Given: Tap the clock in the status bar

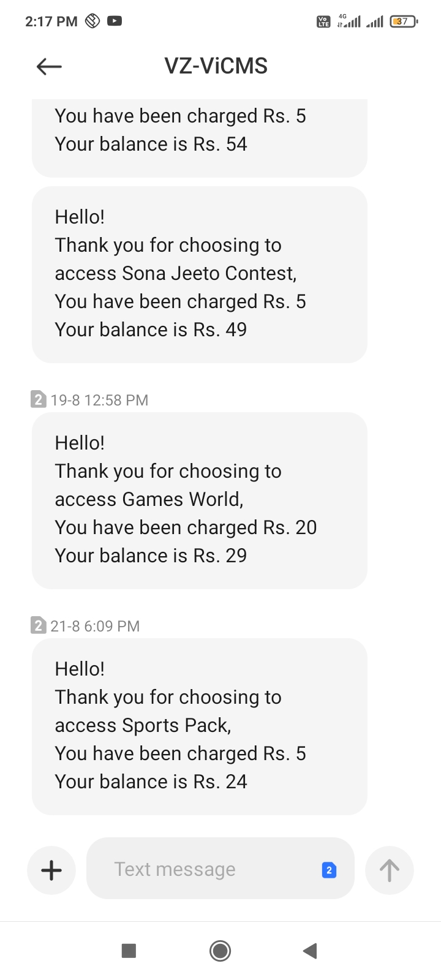Looking at the screenshot, I should [51, 21].
